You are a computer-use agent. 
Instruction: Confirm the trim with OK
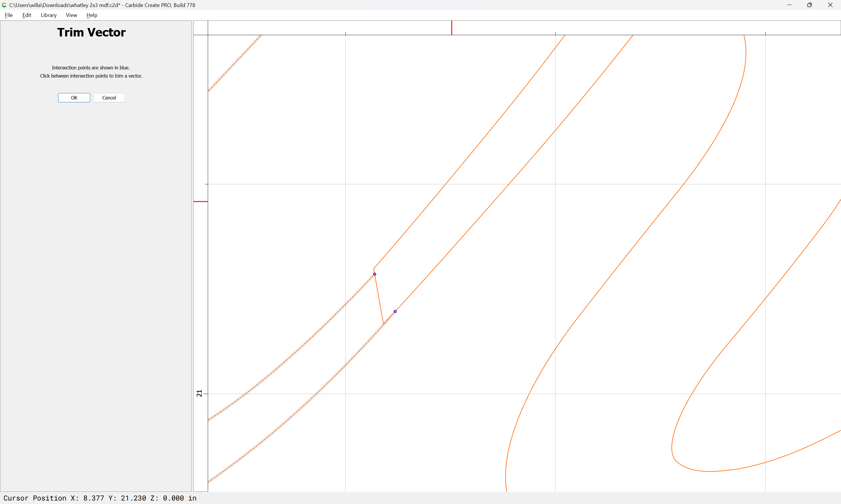pyautogui.click(x=74, y=98)
